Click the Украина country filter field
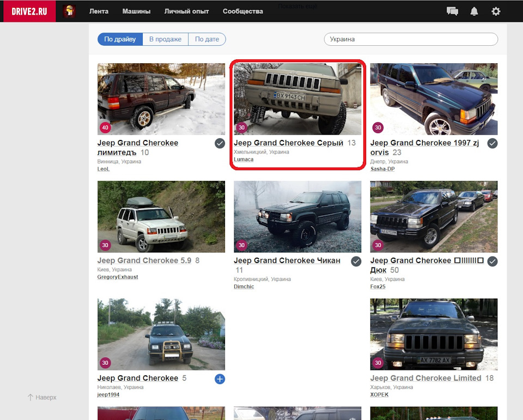523x420 pixels. coord(411,39)
